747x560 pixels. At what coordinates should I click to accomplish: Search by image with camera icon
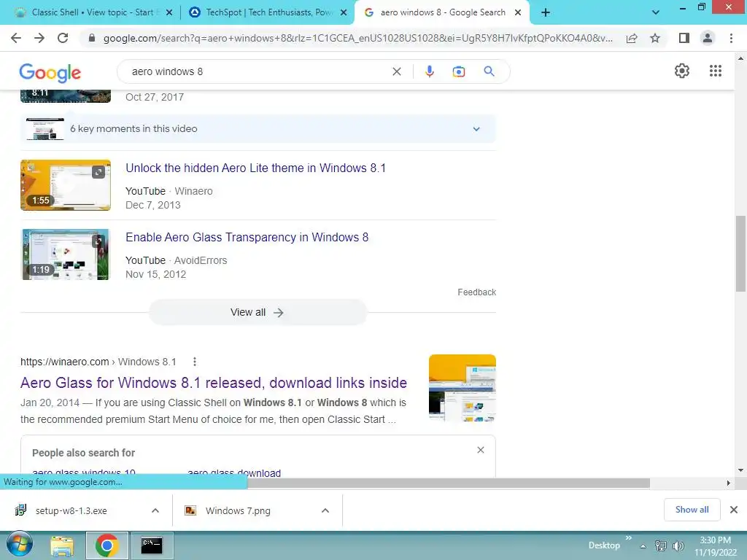click(458, 71)
